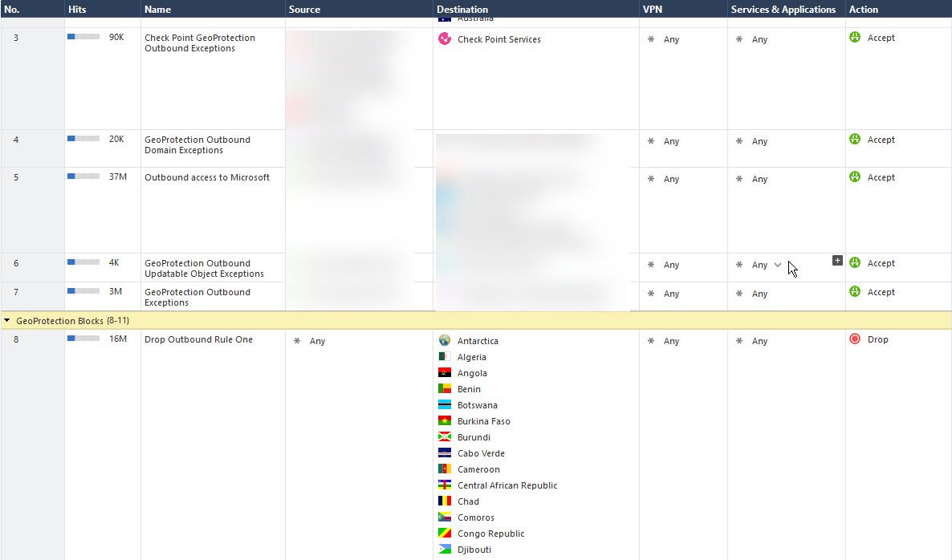Screen dimensions: 952x560
Task: Click the 'Central African Republic' destination text
Action: (x=507, y=485)
